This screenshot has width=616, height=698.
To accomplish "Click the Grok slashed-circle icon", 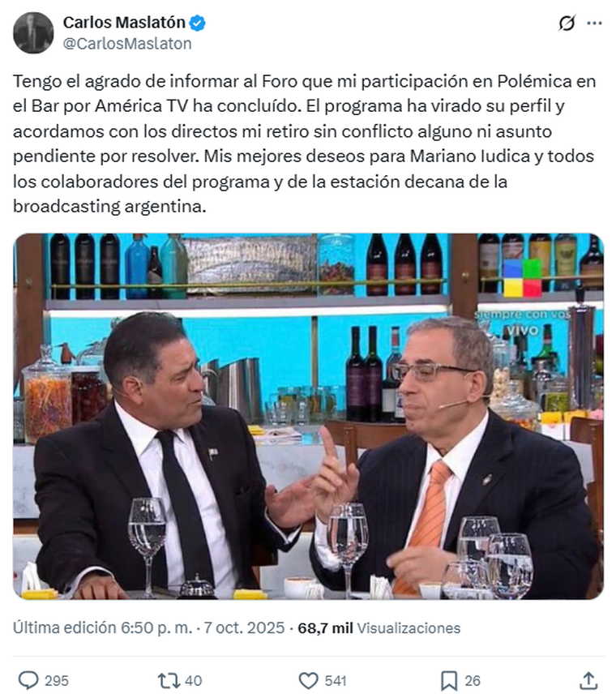I will coord(567,24).
